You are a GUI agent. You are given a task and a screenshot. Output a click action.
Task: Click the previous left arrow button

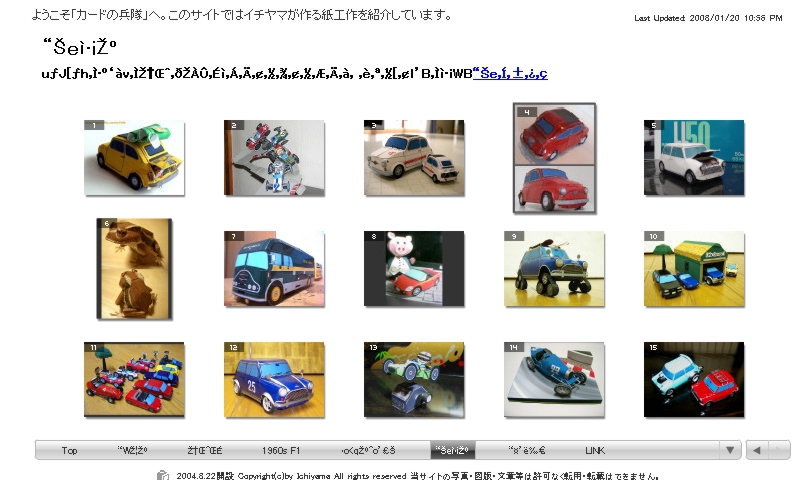pos(757,450)
